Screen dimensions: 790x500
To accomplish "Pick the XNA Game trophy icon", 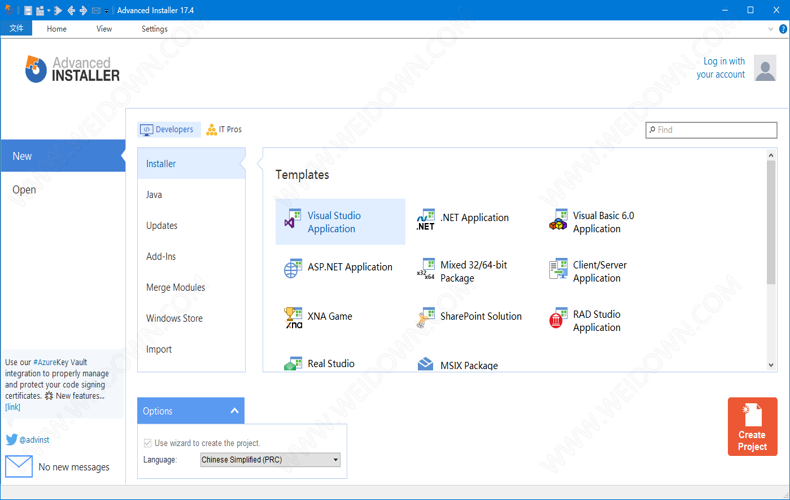I will point(292,318).
